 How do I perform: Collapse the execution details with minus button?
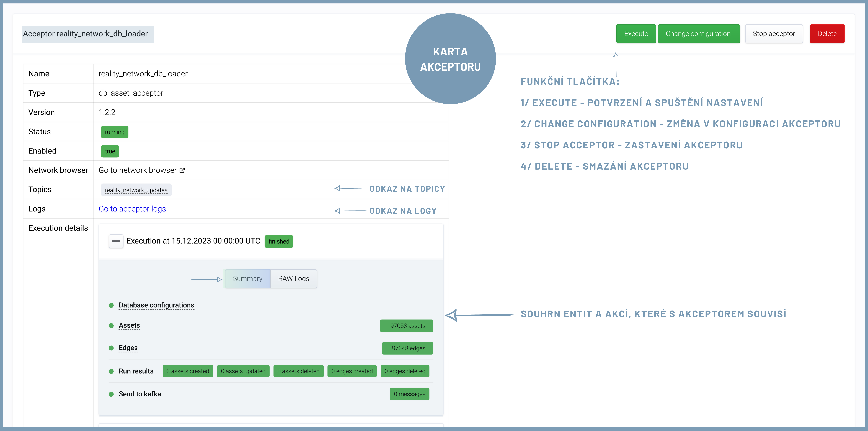(116, 241)
